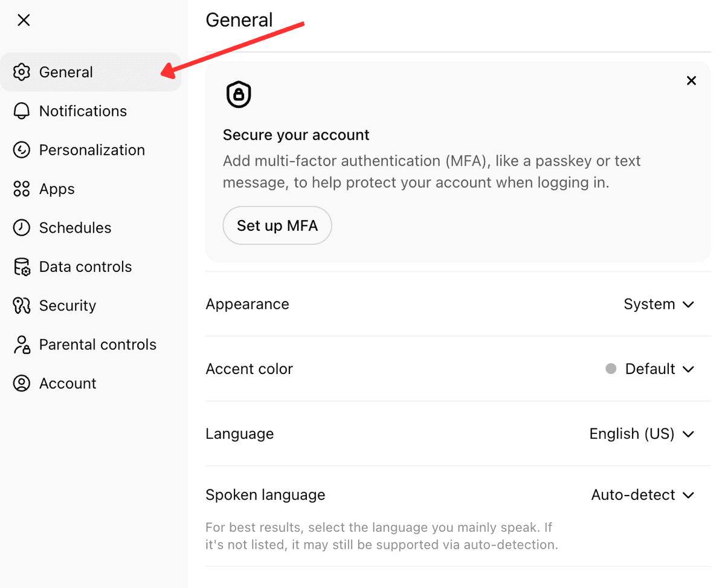The width and height of the screenshot is (725, 588).
Task: Open Notifications via the bell icon
Action: tap(22, 111)
